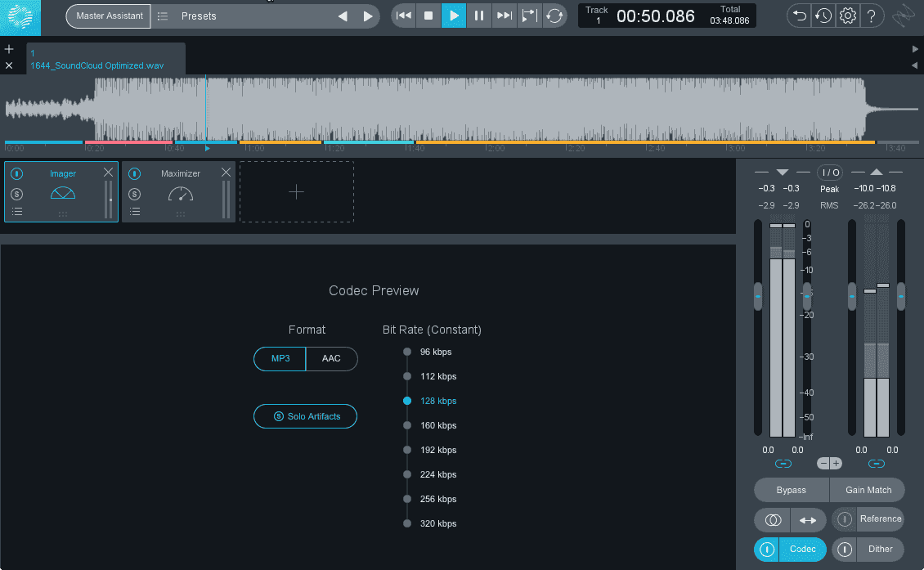Select the Maximizer module gauge icon
The width and height of the screenshot is (924, 570).
(181, 194)
